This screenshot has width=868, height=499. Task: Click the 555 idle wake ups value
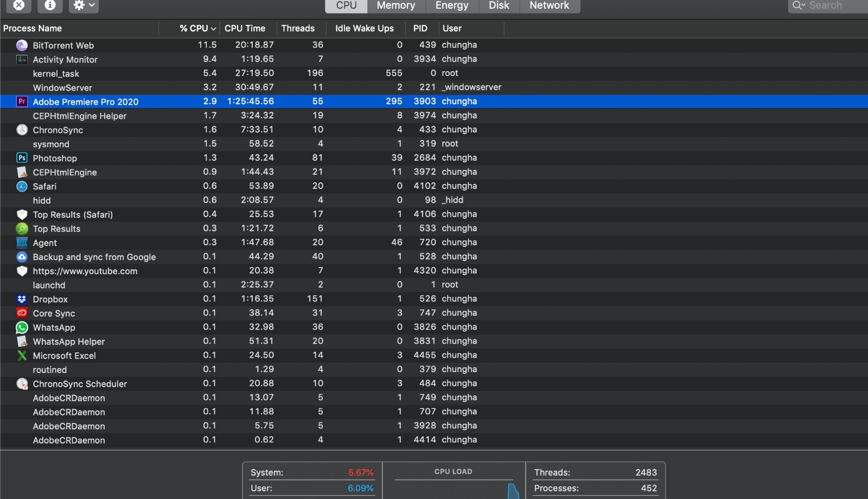pos(394,73)
